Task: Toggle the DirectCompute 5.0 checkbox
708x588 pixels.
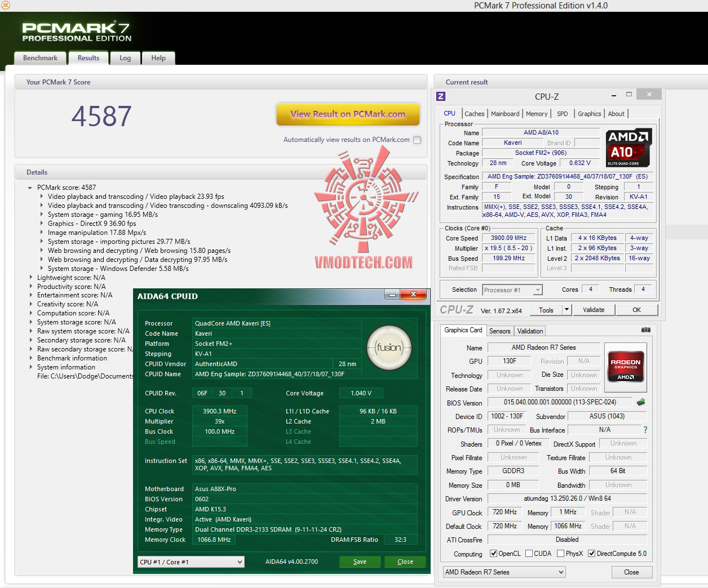Action: pyautogui.click(x=591, y=554)
